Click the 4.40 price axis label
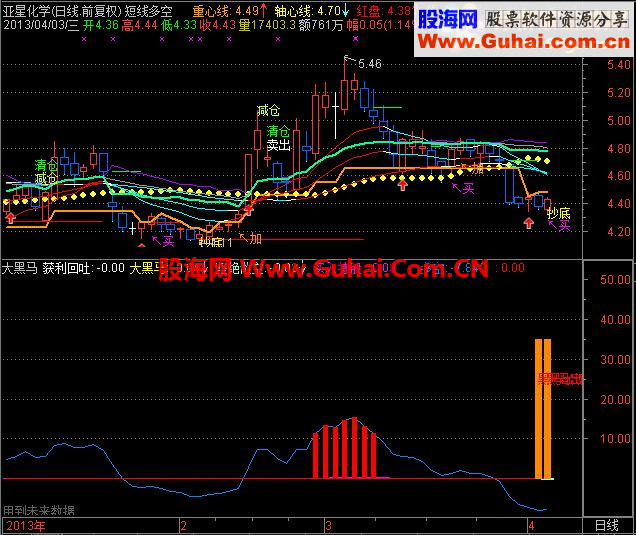The image size is (636, 535). 619,204
